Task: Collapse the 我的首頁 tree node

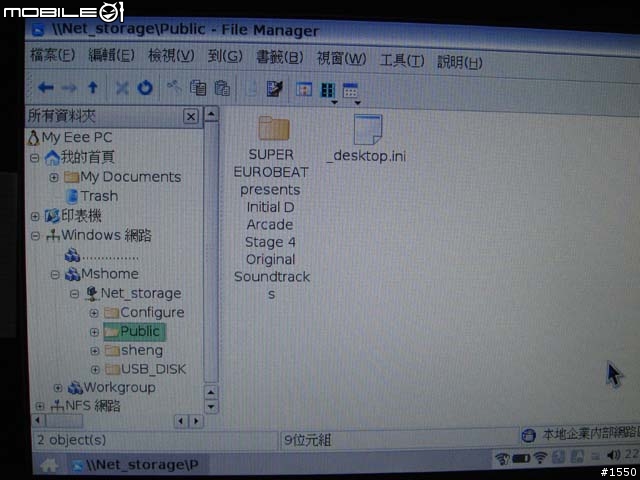Action: [35, 158]
